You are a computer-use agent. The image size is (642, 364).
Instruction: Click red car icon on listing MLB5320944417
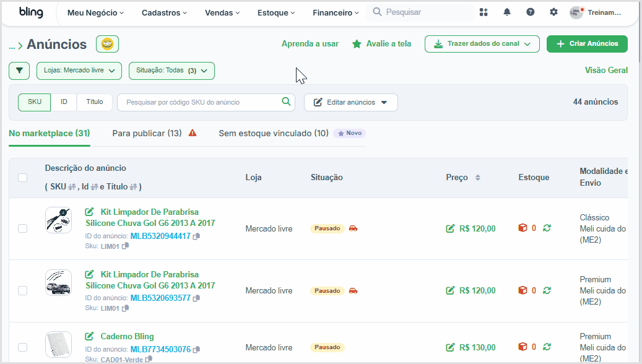click(353, 228)
